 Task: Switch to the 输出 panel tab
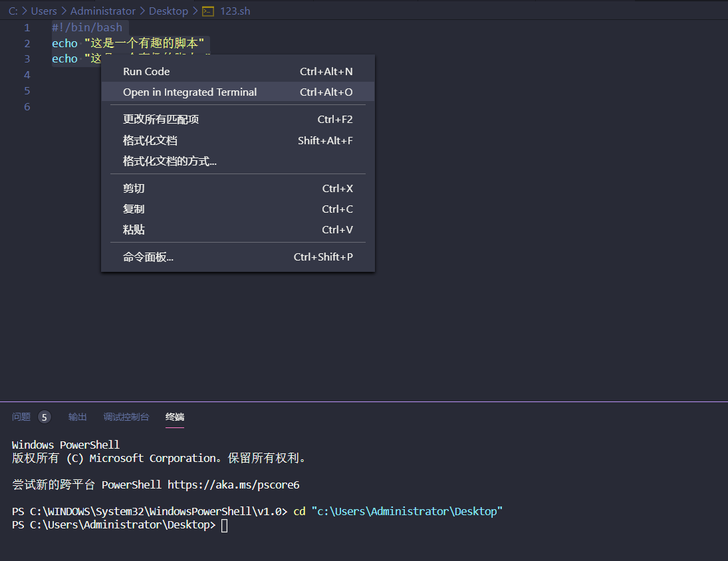[76, 417]
